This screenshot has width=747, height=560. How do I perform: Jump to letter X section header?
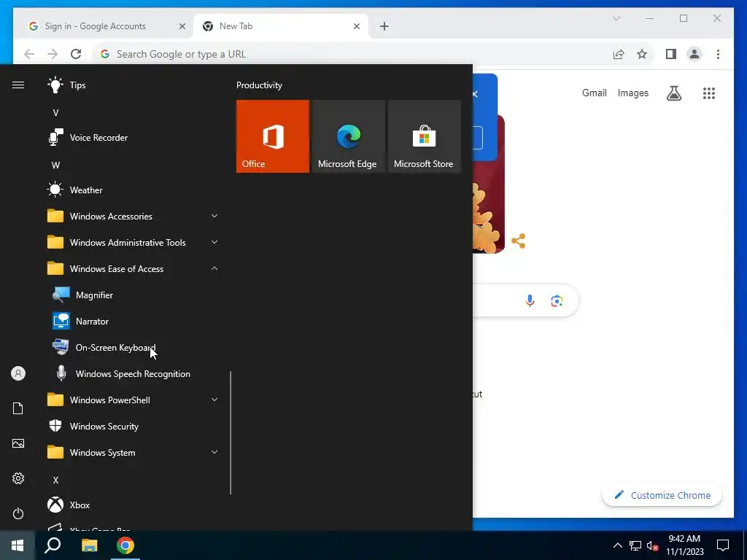click(x=55, y=480)
